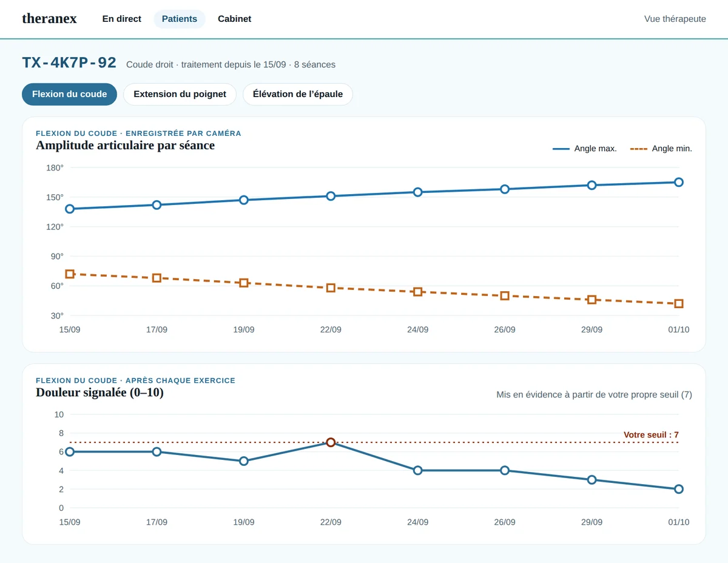Switch to Élévation de l'épaule exercise
Viewport: 728px width, 563px height.
(x=298, y=94)
